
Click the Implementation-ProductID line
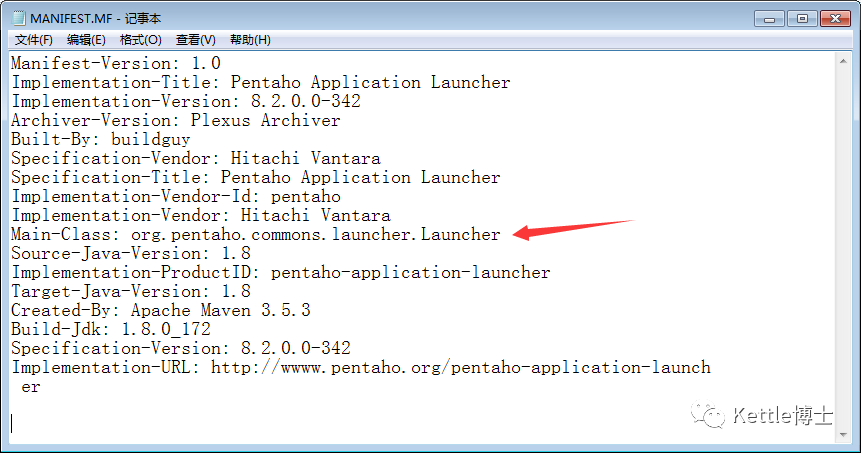pos(281,272)
